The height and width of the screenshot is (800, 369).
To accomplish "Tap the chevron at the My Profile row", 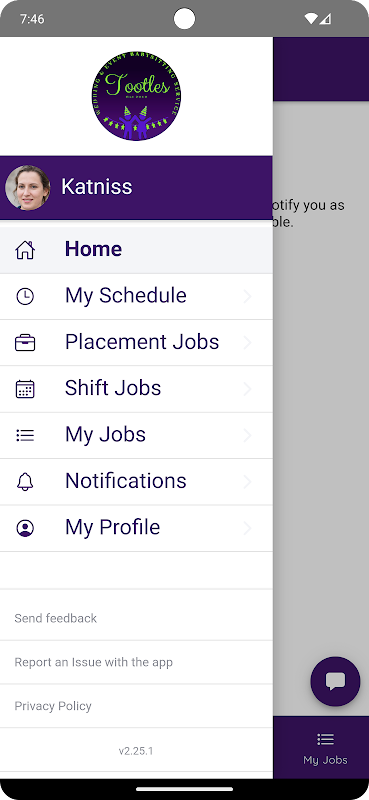I will [x=248, y=528].
